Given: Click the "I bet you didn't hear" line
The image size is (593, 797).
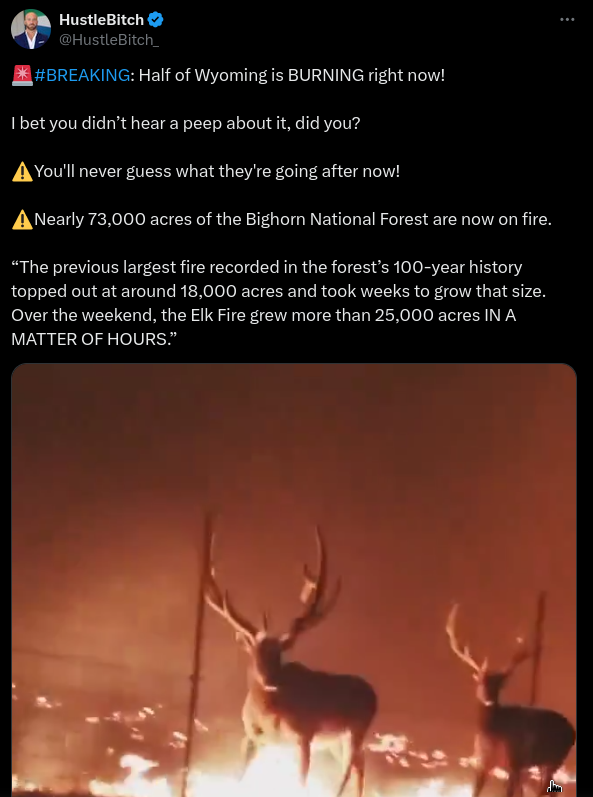Looking at the screenshot, I should pos(185,124).
